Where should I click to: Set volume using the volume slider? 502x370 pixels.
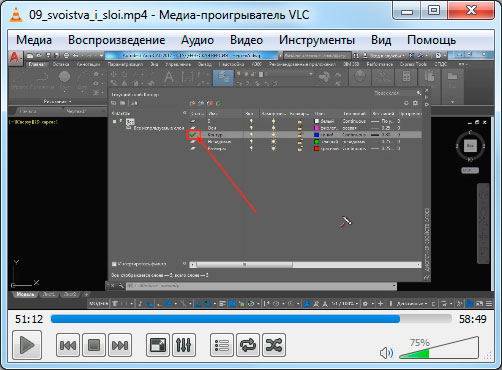coord(439,348)
